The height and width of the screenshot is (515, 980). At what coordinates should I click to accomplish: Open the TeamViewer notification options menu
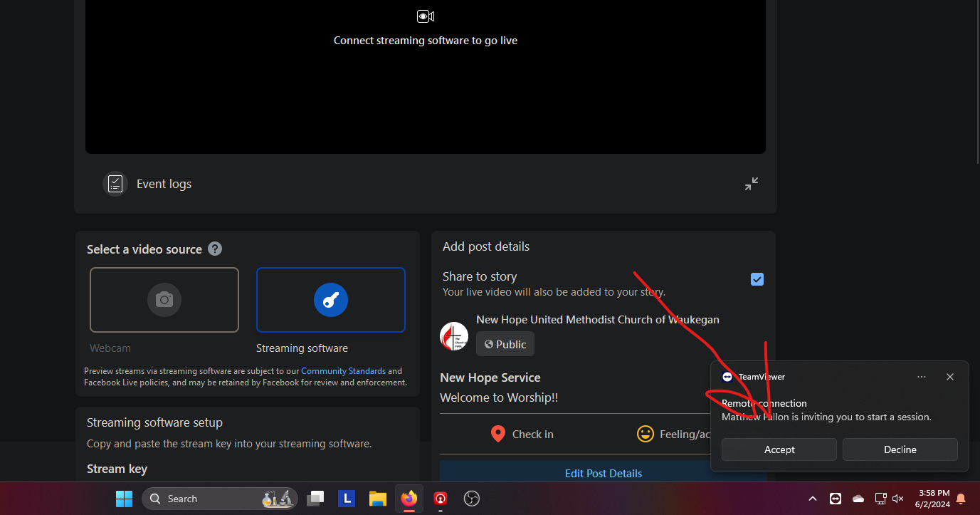(x=922, y=377)
